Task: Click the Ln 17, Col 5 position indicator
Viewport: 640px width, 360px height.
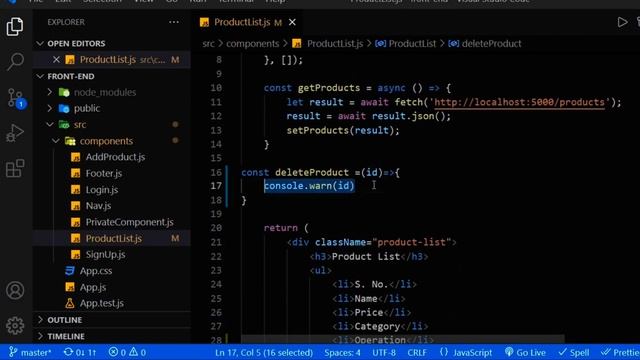Action: click(x=264, y=352)
